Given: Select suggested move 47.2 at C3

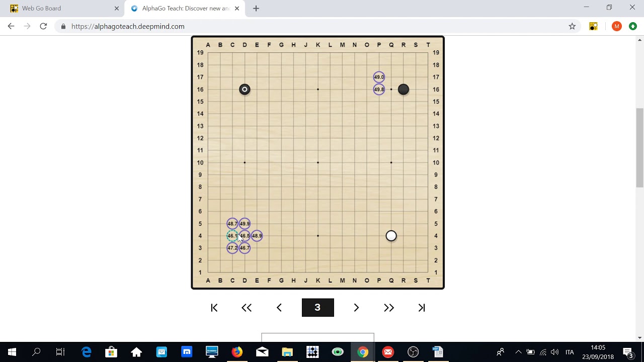Looking at the screenshot, I should pyautogui.click(x=232, y=248).
